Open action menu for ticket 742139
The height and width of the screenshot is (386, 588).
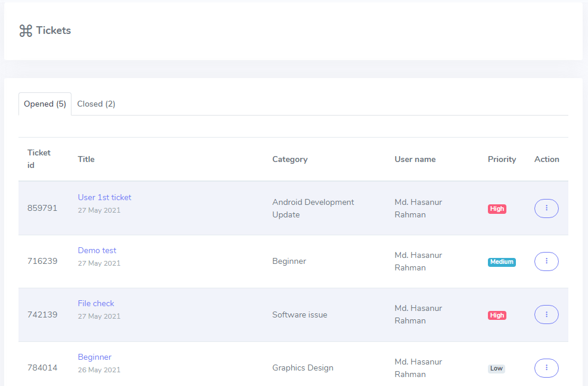546,315
